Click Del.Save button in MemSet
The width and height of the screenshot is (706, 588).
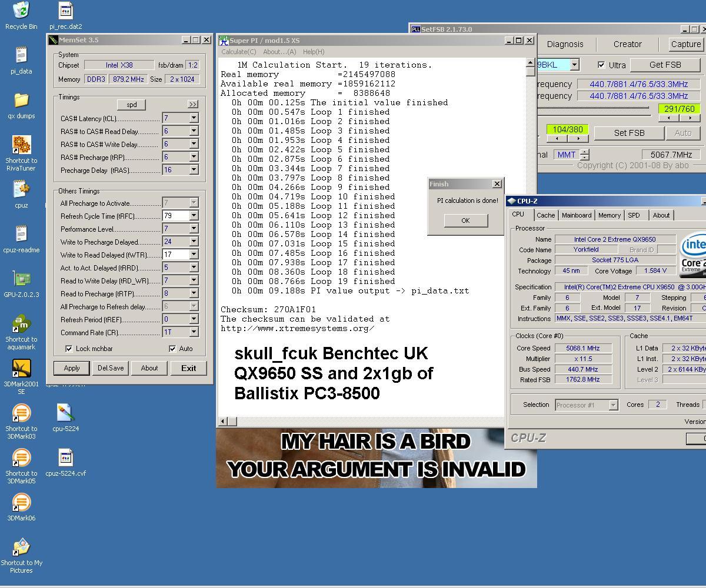point(111,368)
